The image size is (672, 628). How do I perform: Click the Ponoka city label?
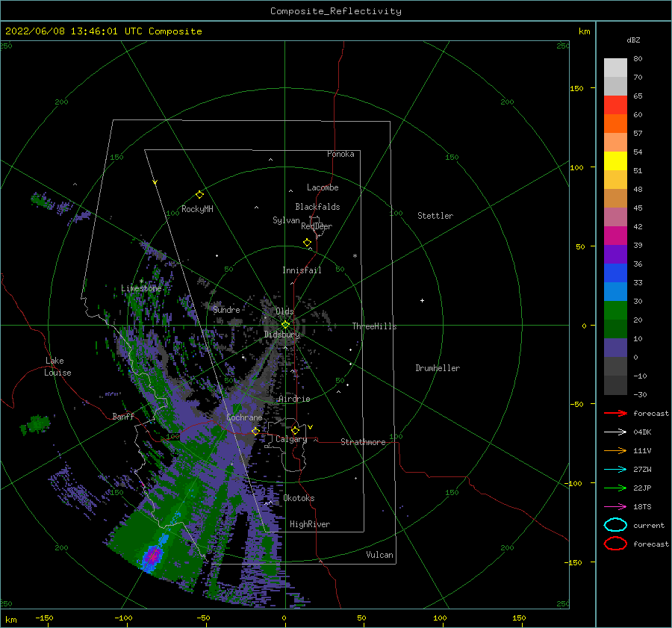[x=340, y=154]
